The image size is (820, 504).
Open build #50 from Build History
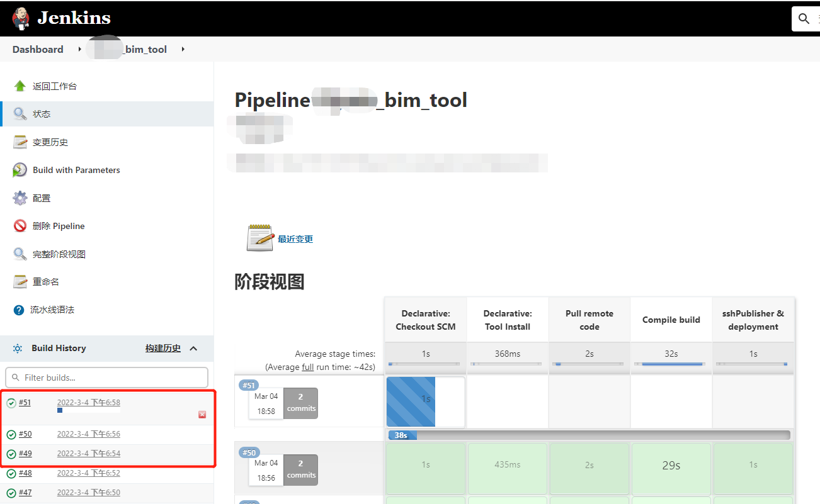(x=25, y=434)
